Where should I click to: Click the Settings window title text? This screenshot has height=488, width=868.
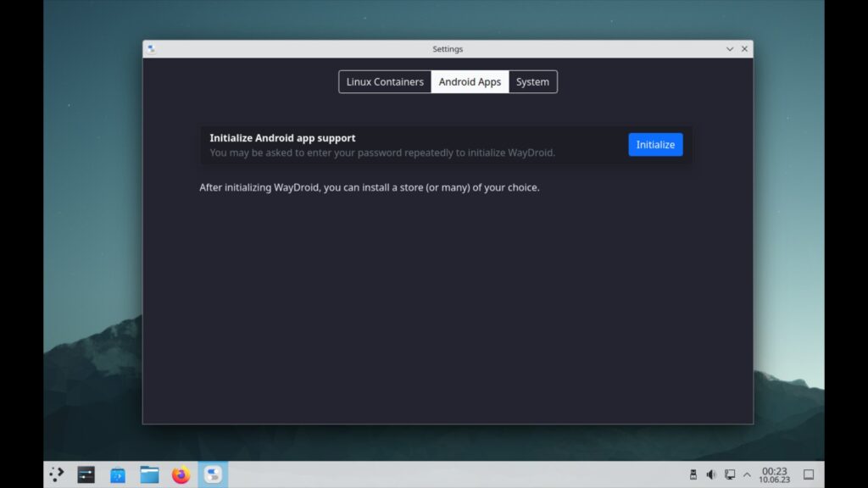click(x=448, y=48)
